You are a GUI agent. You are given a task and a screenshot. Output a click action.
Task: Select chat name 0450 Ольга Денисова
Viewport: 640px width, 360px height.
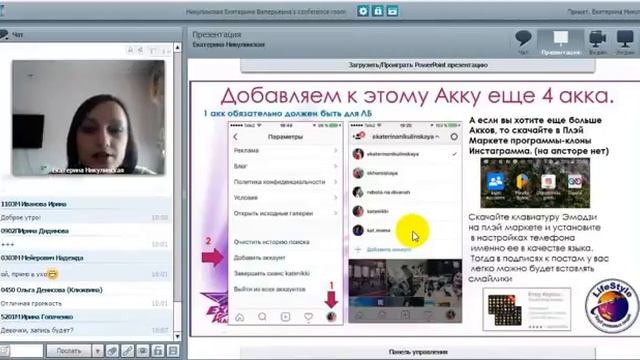pyautogui.click(x=51, y=290)
